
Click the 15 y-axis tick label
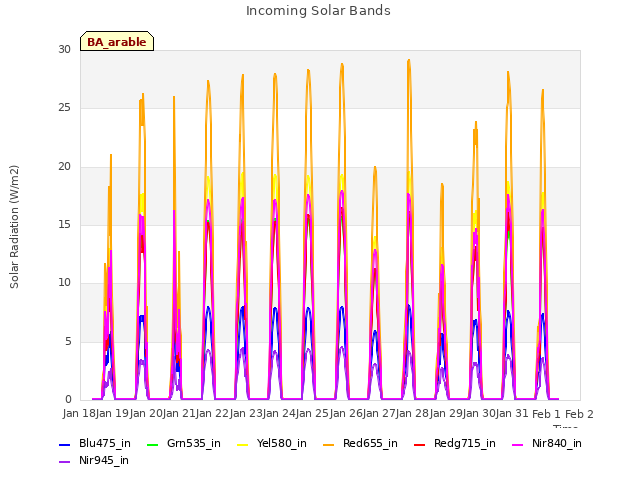[64, 224]
